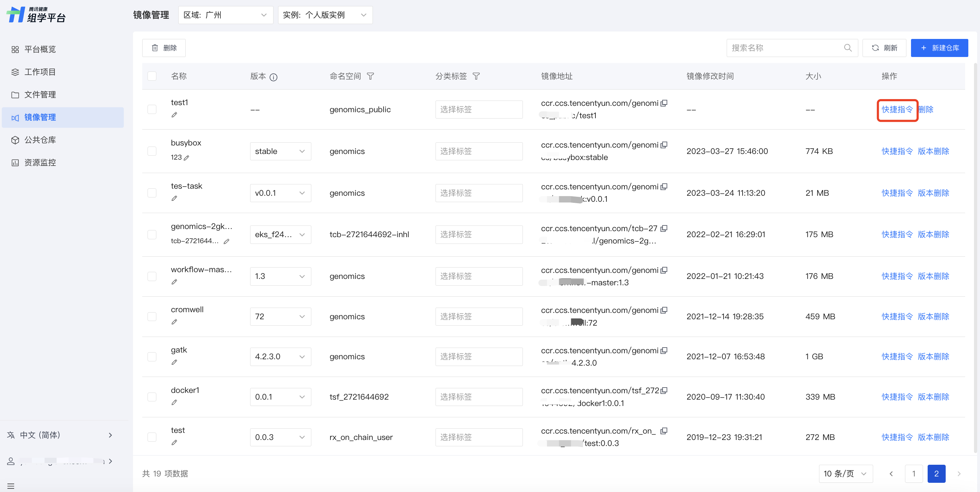Tick the checkbox for busybox row

152,151
